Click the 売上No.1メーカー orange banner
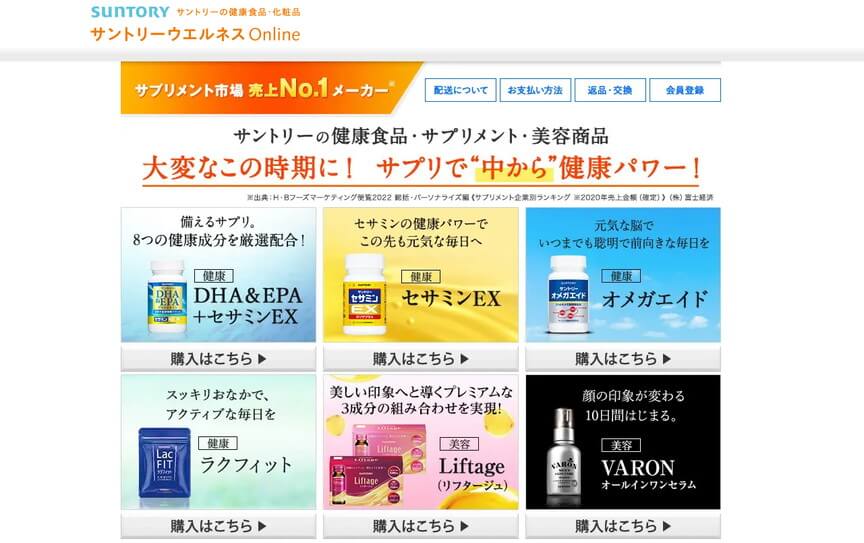The image size is (864, 543). point(270,88)
